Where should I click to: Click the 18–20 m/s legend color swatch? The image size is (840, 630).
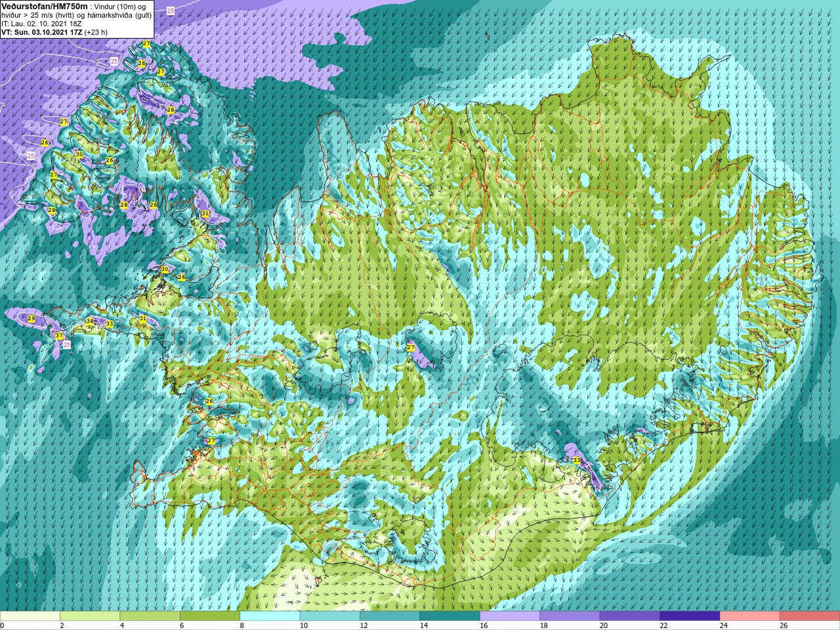tap(570, 616)
